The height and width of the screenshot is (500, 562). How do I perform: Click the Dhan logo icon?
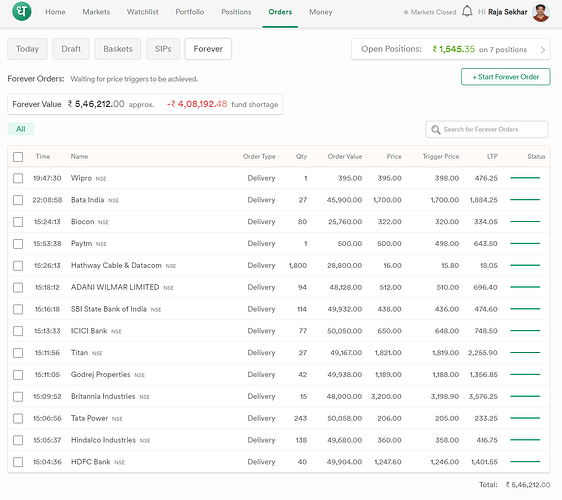22,11
